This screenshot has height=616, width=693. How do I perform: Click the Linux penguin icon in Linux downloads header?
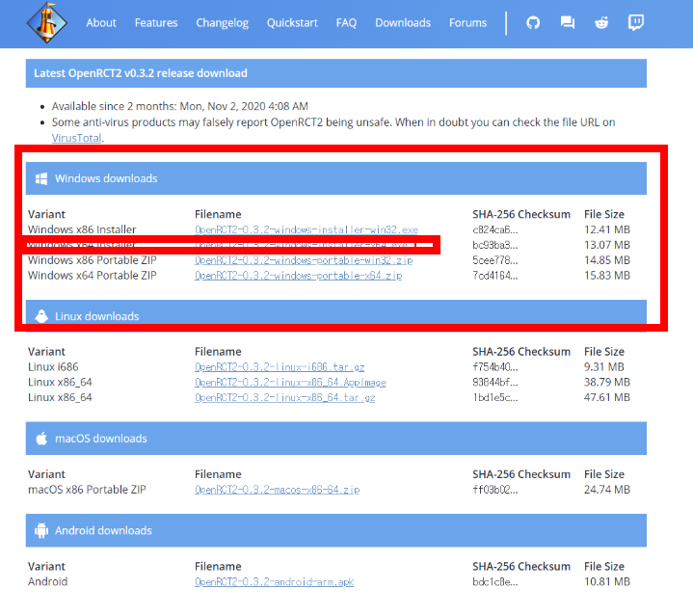(41, 316)
